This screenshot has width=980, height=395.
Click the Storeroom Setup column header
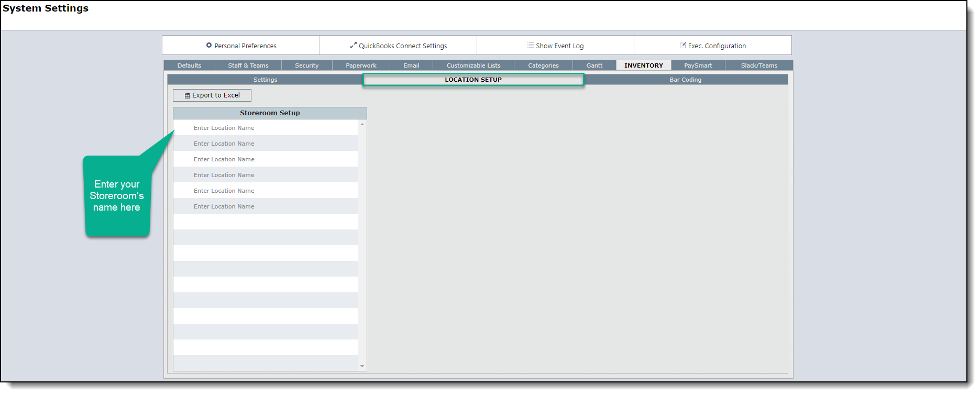click(270, 113)
